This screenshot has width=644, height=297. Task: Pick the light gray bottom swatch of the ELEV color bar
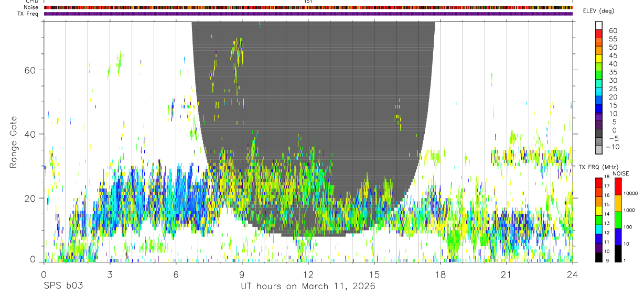(x=599, y=151)
